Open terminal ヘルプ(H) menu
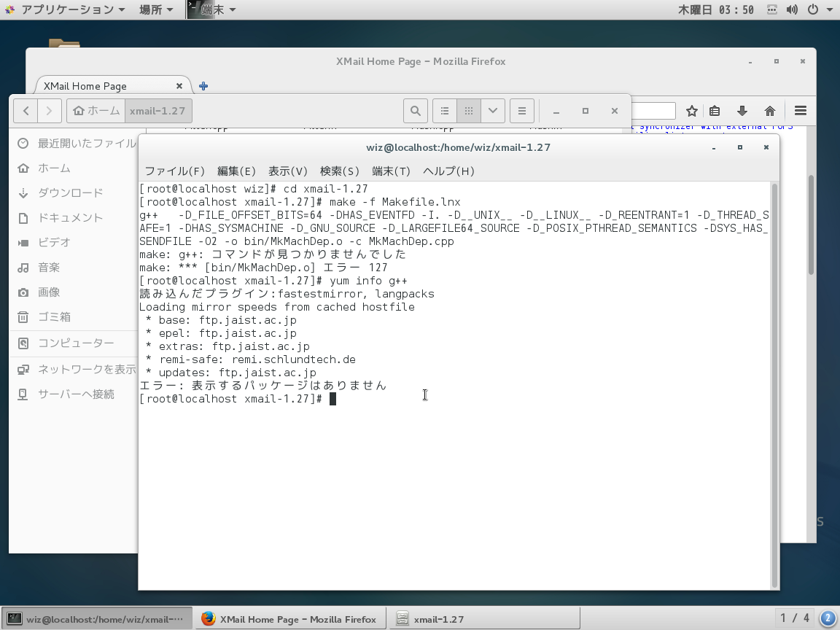The height and width of the screenshot is (630, 840). tap(449, 171)
